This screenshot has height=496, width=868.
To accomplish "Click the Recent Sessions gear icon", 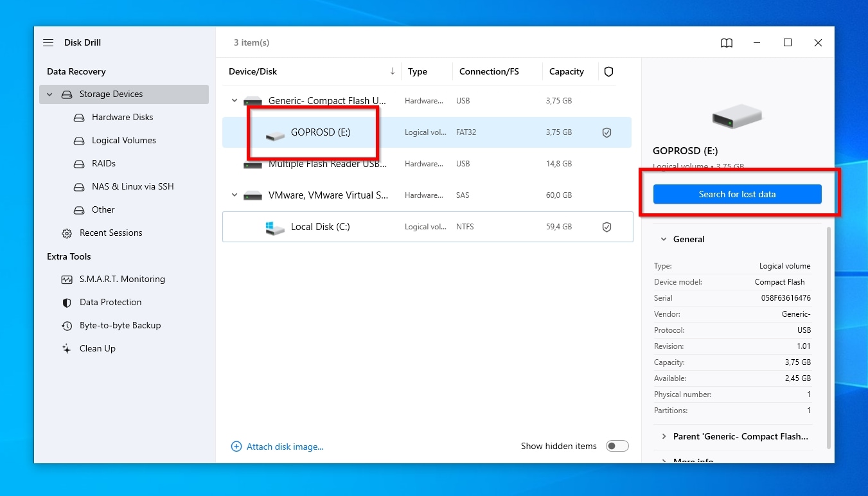I will click(x=67, y=233).
